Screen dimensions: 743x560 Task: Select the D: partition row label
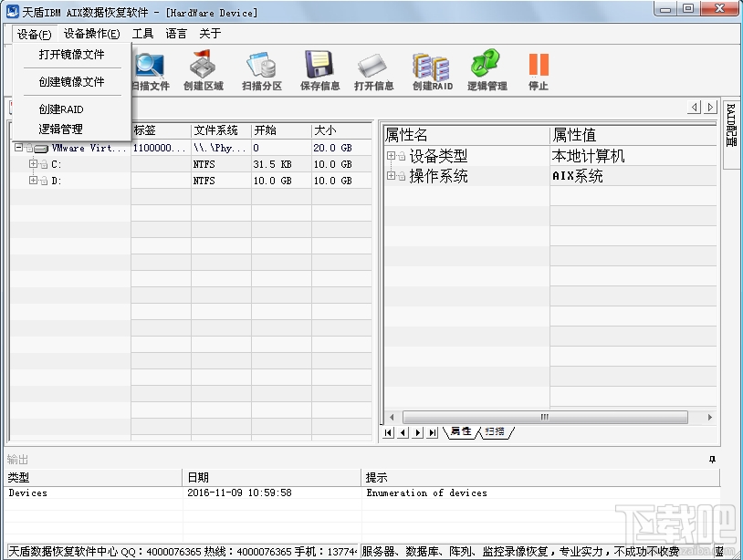point(57,181)
